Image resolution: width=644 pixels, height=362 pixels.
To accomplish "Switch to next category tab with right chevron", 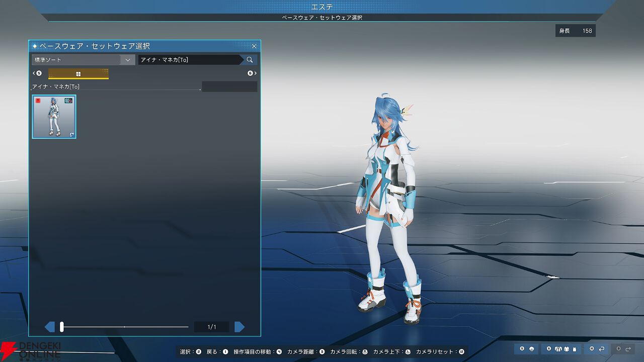I will (252, 73).
